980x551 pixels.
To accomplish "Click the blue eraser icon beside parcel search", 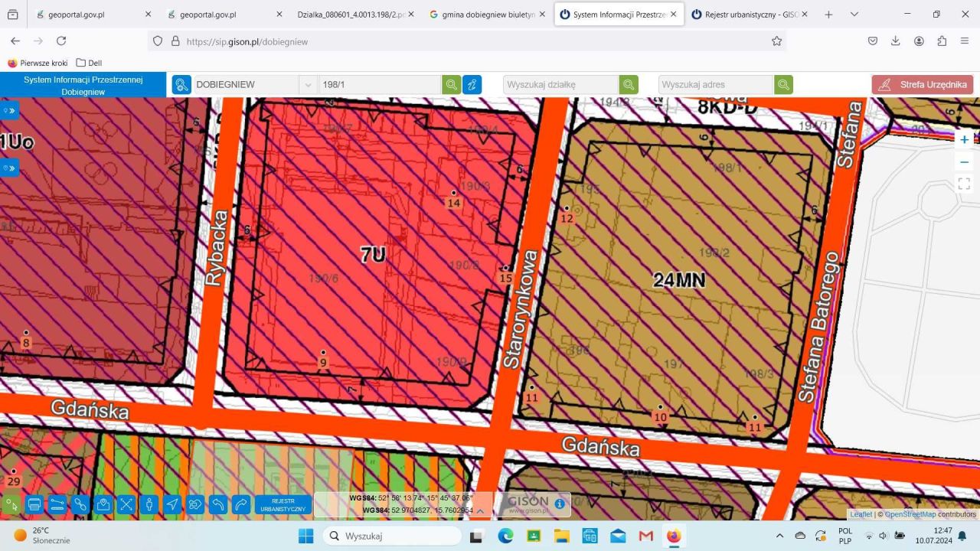I will click(472, 85).
